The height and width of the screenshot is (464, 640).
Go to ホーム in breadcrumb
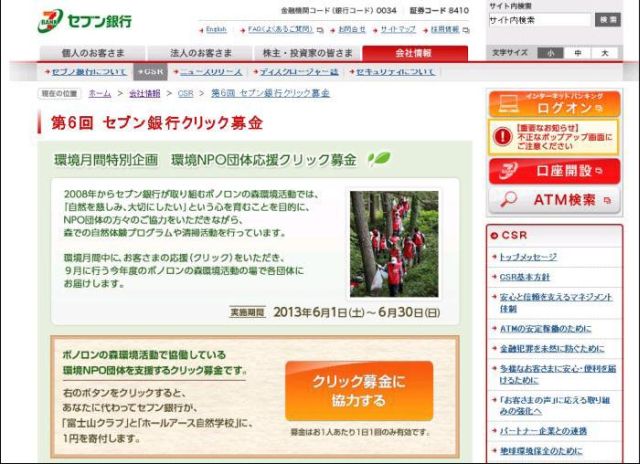click(100, 93)
